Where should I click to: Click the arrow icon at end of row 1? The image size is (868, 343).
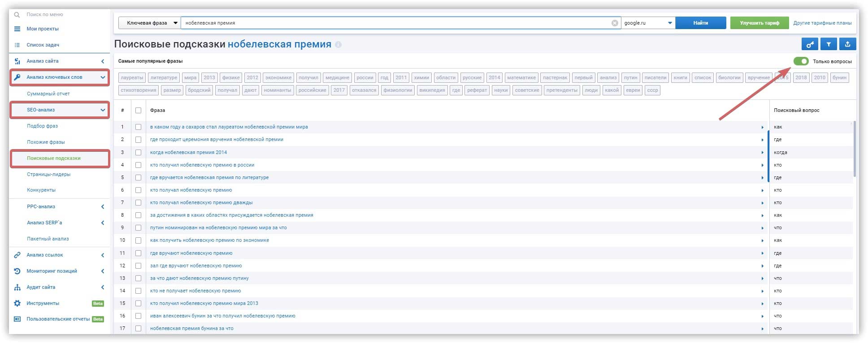coord(762,127)
